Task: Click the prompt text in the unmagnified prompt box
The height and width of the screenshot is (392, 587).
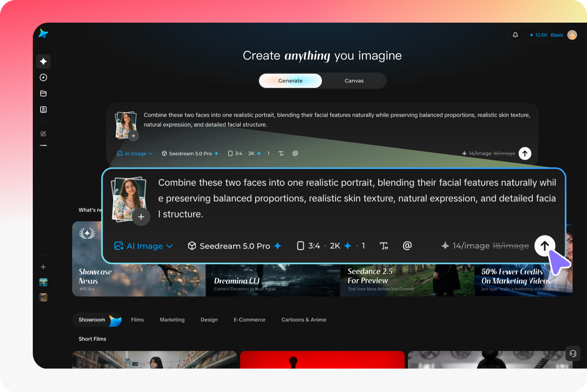Action: [x=337, y=120]
